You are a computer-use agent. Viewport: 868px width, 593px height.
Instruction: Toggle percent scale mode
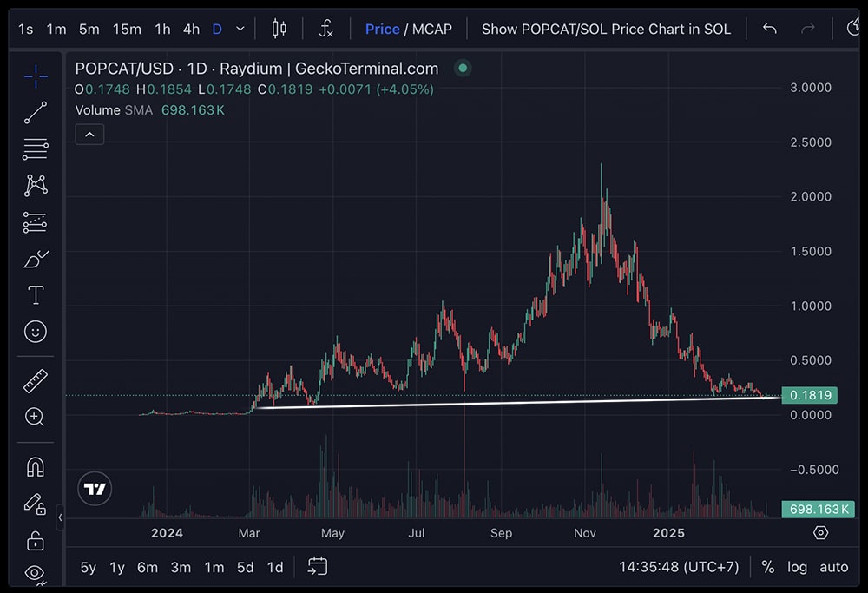pyautogui.click(x=768, y=567)
